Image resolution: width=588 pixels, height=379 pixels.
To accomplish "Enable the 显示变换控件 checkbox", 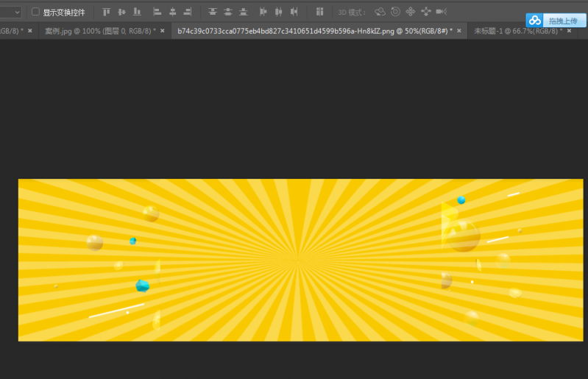I will (35, 12).
